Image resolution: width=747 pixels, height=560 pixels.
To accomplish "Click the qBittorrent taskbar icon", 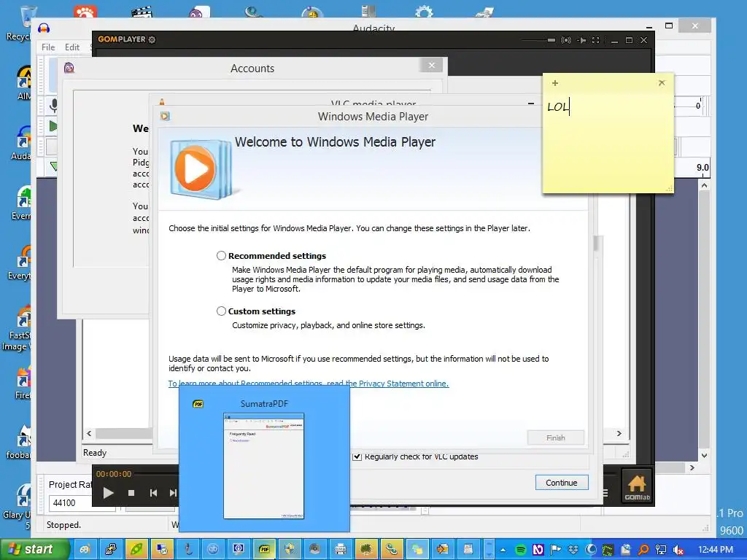I will (213, 550).
